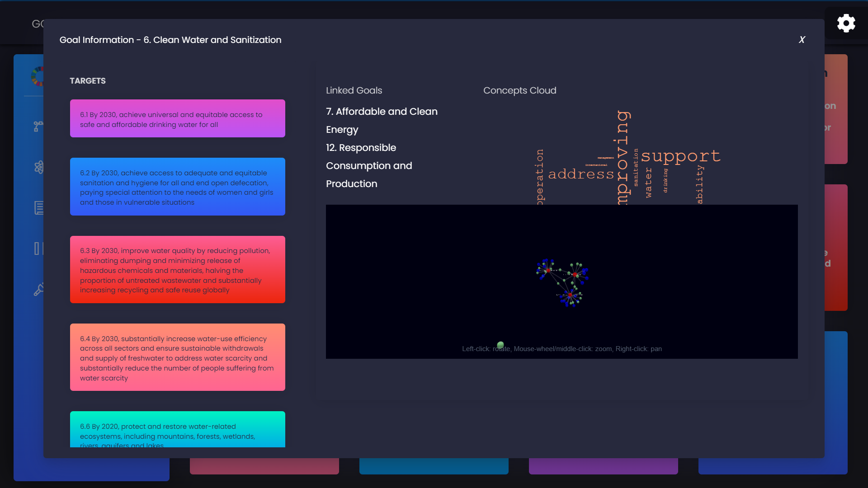
Task: Click 'address' in the concepts cloud
Action: tap(581, 174)
